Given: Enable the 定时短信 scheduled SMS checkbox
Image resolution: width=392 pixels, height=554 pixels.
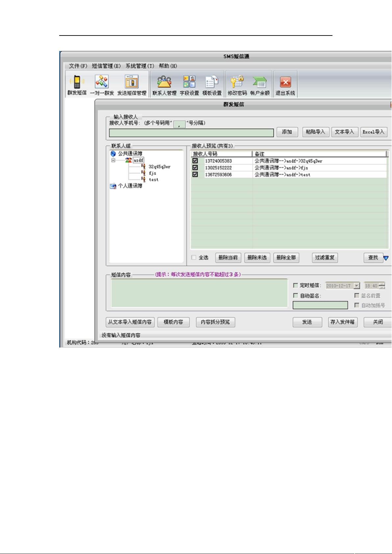Looking at the screenshot, I should click(295, 285).
